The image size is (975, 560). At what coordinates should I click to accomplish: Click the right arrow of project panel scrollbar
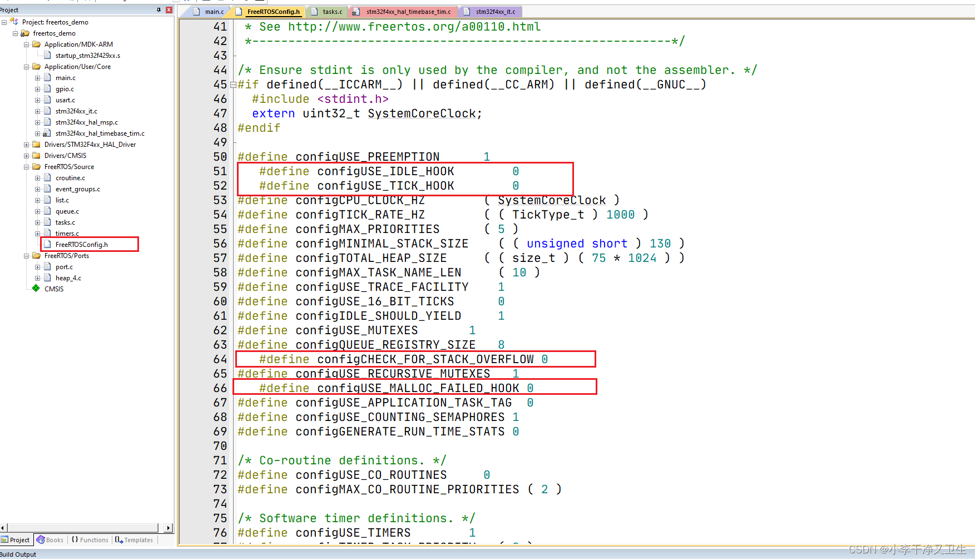pyautogui.click(x=169, y=528)
